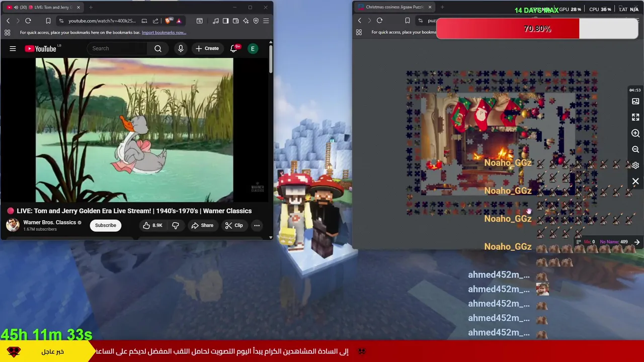Open the browser hamburger menu in YouTube window
Screen dimensions: 644x362
tap(266, 21)
